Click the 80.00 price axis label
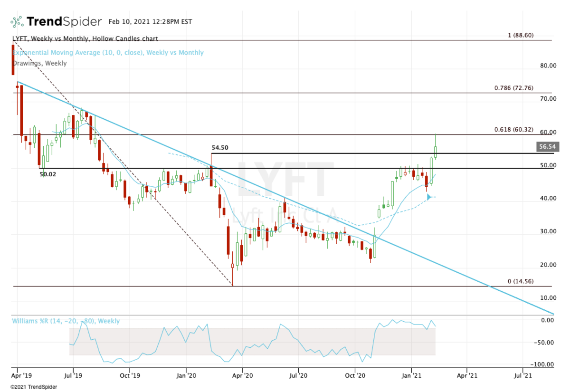This screenshot has width=570, height=392. coord(548,66)
